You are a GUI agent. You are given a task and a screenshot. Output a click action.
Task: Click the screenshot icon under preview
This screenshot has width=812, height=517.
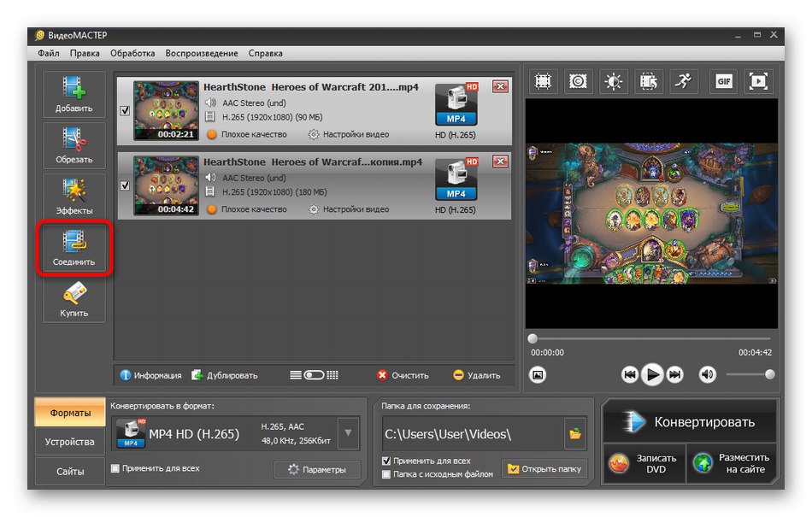click(538, 374)
